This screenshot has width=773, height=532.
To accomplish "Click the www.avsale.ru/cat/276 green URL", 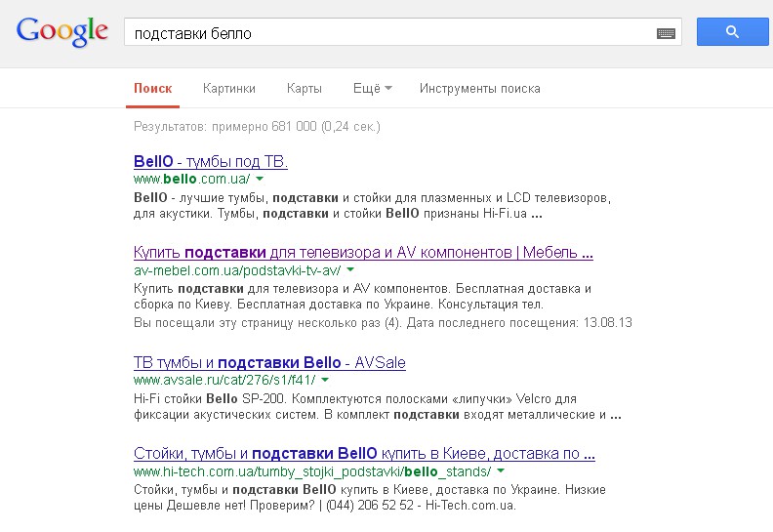I will [x=224, y=381].
